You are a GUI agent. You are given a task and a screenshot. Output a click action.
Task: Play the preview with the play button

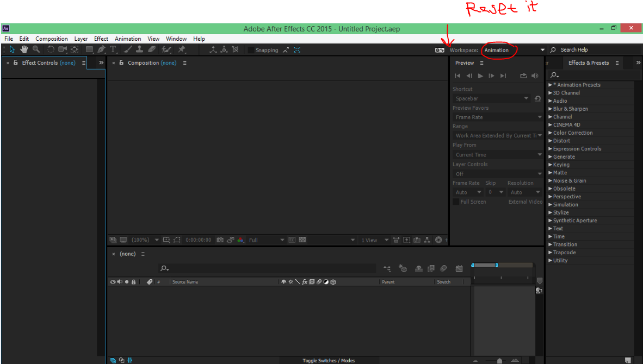(480, 76)
